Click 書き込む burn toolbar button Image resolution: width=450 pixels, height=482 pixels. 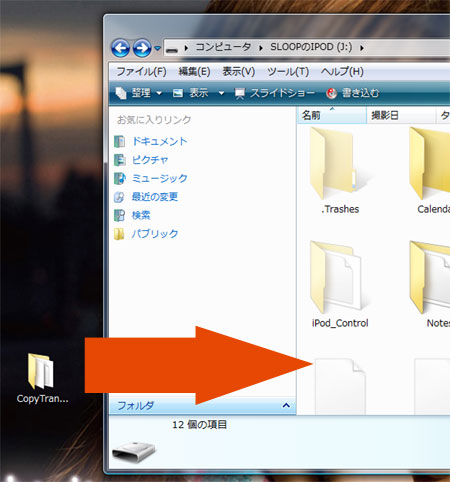click(x=352, y=93)
